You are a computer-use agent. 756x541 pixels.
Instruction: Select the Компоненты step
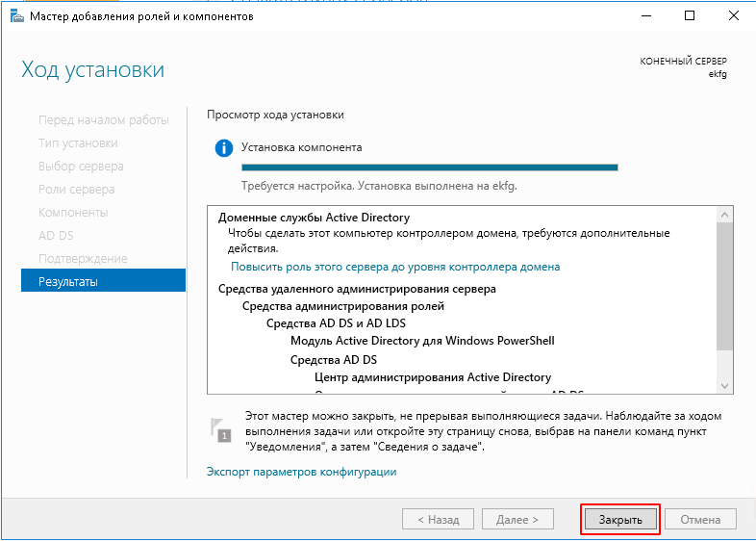click(73, 213)
